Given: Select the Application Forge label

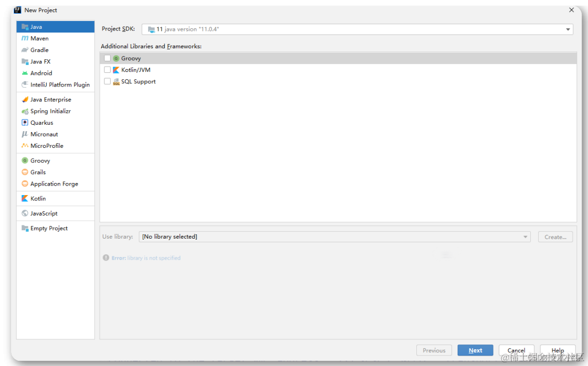Looking at the screenshot, I should click(55, 184).
